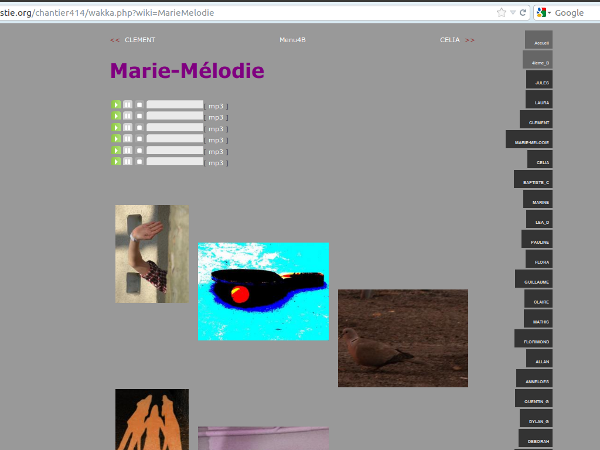This screenshot has height=450, width=600.
Task: Play the fourth mp3 track
Action: tap(116, 139)
